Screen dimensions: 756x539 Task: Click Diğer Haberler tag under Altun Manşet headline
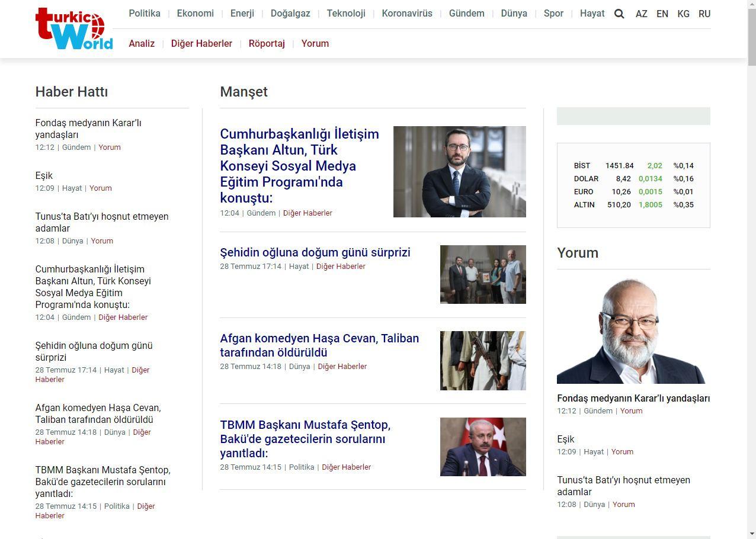[307, 213]
